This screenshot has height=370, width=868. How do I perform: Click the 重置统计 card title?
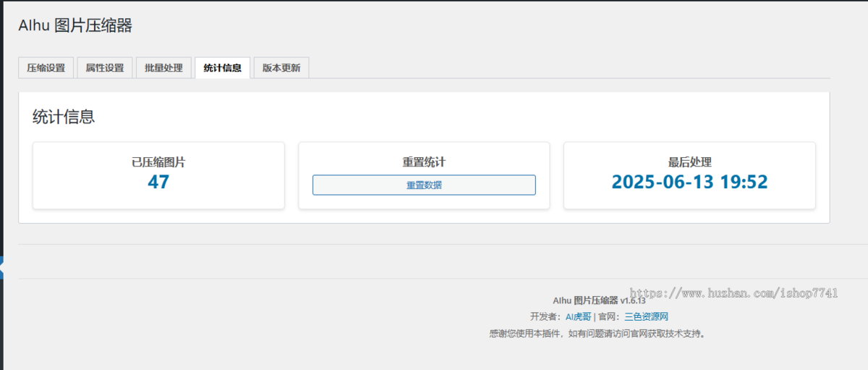coord(424,162)
